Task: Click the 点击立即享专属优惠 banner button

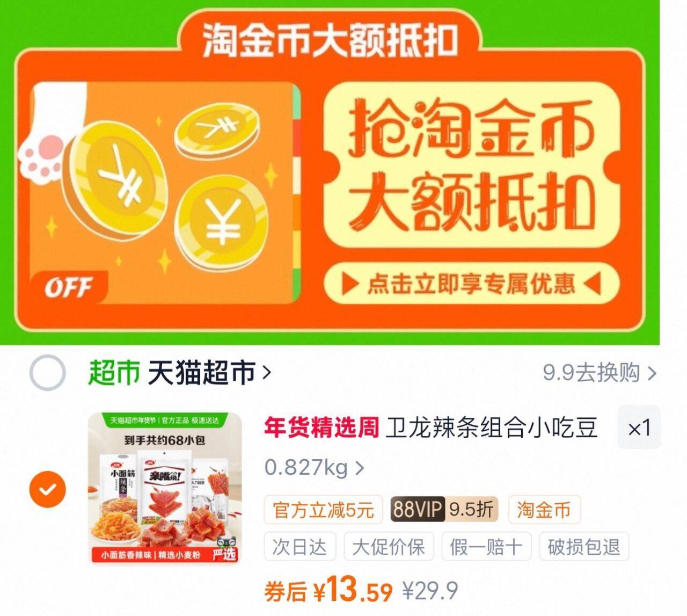Action: (471, 284)
